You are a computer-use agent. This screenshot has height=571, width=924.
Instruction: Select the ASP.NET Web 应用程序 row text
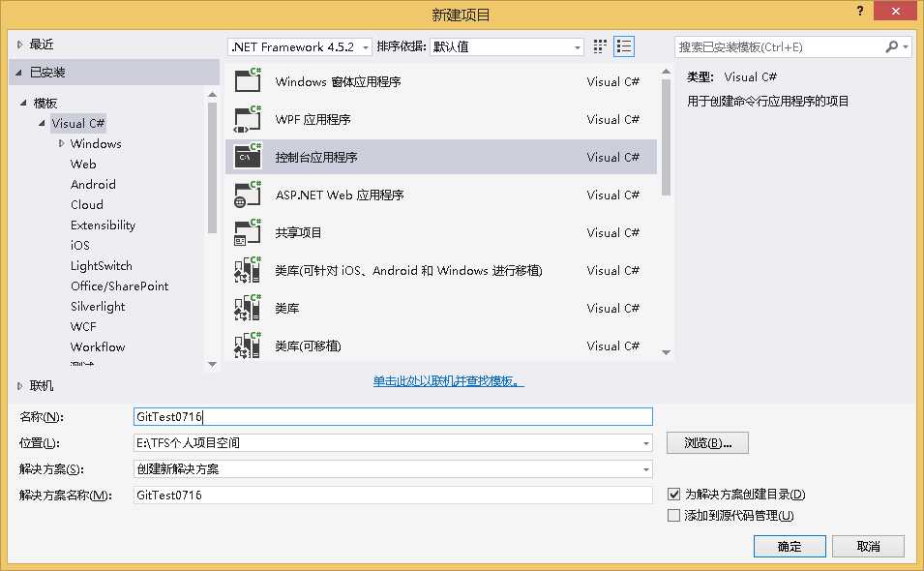point(340,195)
